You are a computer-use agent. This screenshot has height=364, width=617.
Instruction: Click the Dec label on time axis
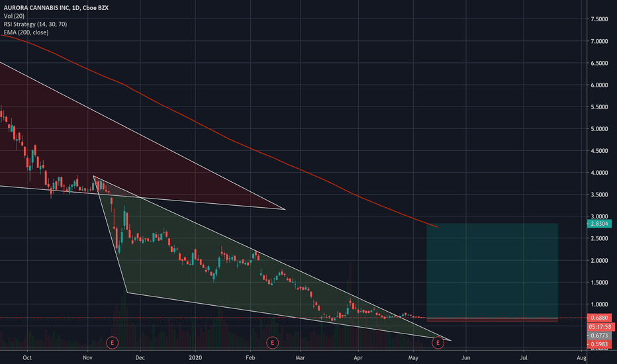(x=140, y=357)
